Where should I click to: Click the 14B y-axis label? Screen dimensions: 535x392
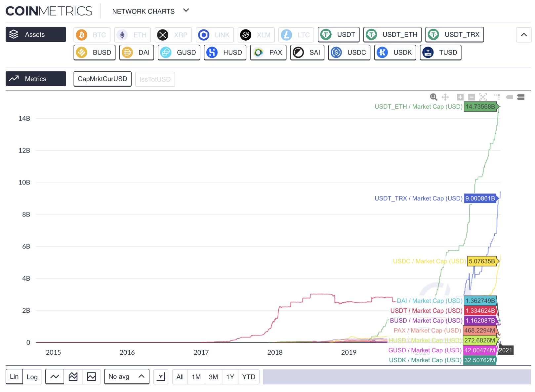(24, 118)
